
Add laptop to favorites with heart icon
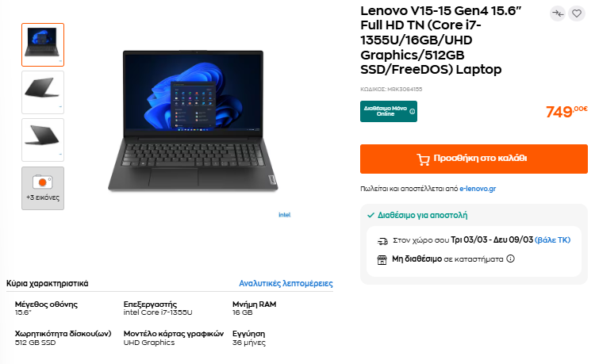pyautogui.click(x=577, y=13)
